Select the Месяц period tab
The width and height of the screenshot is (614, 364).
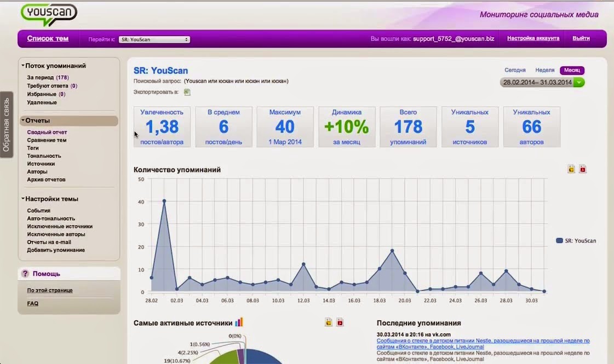click(x=572, y=70)
